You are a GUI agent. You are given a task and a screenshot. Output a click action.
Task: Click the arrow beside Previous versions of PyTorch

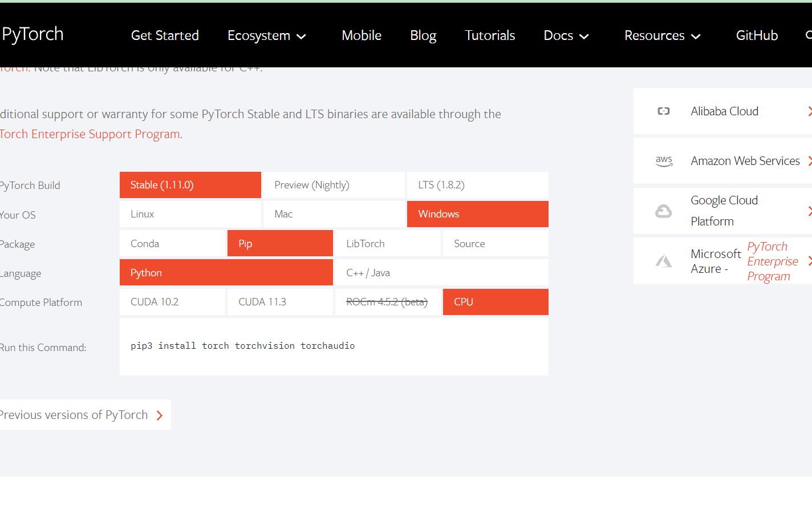[160, 416]
